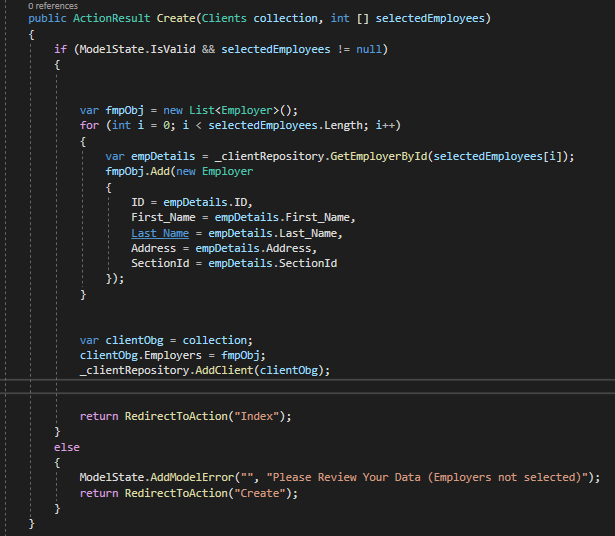This screenshot has height=536, width=615.
Task: Click 'selectedEmployees' parameter in signature
Action: 430,18
